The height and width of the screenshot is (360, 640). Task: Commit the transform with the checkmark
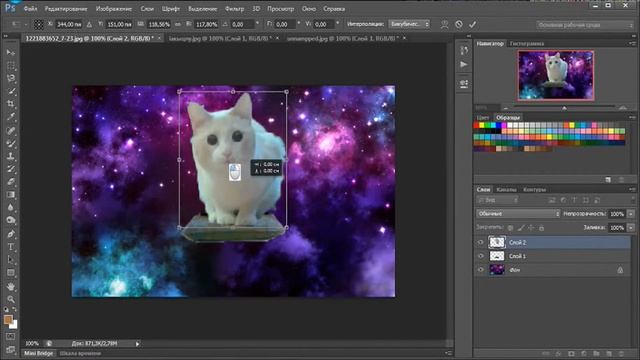(472, 24)
